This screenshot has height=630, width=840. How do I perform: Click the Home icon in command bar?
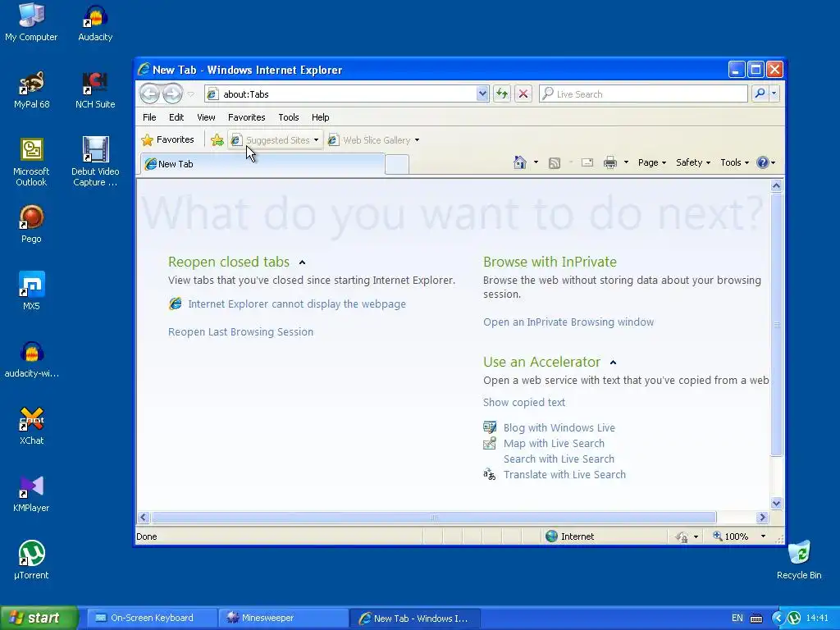point(519,162)
